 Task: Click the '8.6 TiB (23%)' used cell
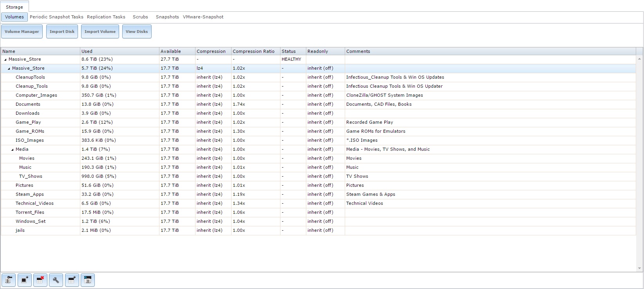97,60
